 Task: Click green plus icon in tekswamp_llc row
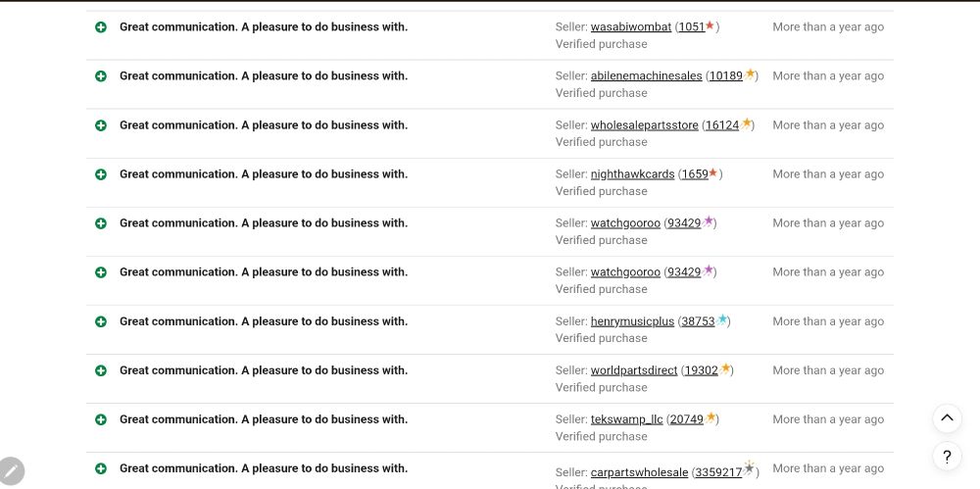[101, 419]
